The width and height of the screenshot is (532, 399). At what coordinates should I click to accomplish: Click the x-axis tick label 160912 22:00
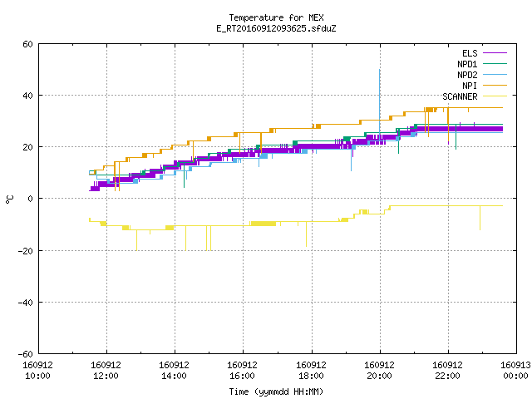[447, 371]
